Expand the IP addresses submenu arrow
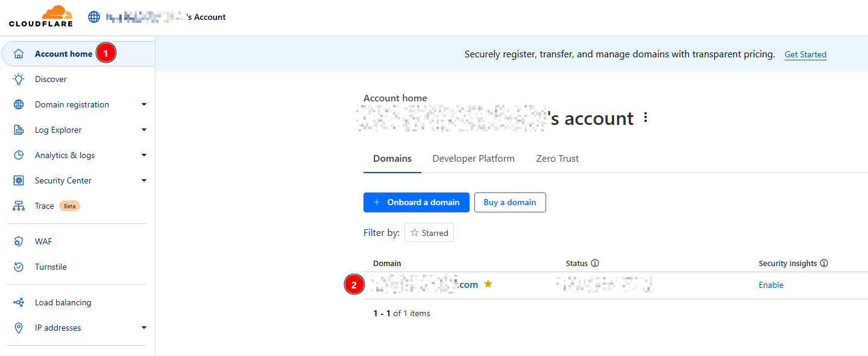 point(144,328)
